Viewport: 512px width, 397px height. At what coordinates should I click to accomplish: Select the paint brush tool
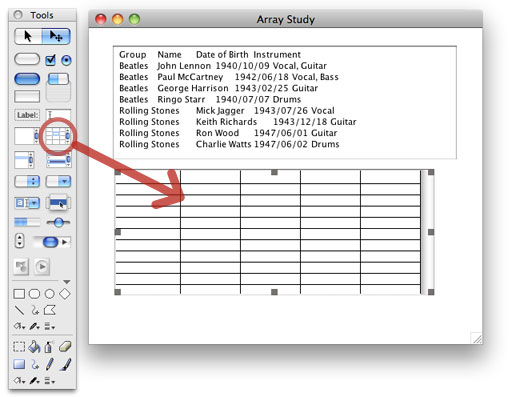pos(65,364)
